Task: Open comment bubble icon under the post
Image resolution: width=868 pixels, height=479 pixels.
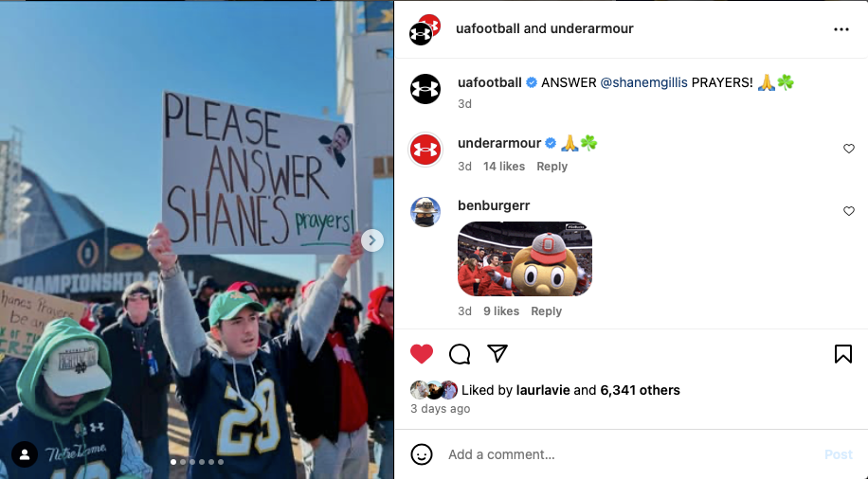Action: 460,354
